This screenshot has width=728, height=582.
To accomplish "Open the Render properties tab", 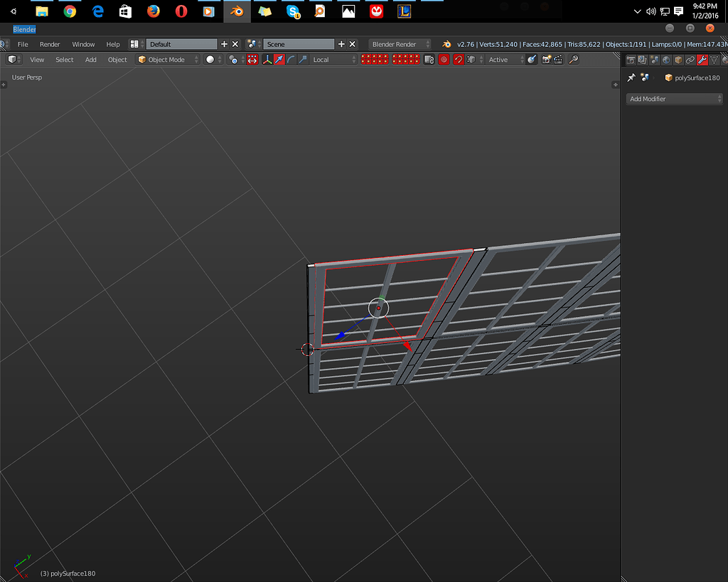I will [x=631, y=60].
